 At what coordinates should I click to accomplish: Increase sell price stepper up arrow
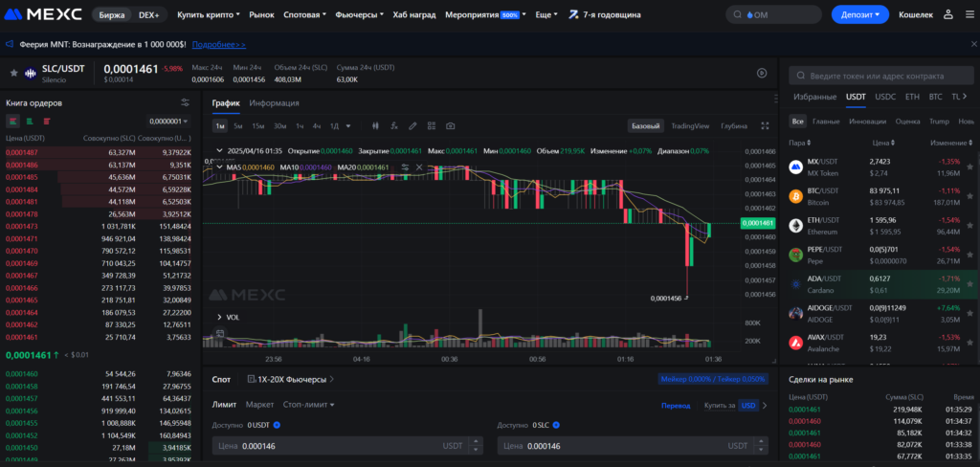click(761, 442)
